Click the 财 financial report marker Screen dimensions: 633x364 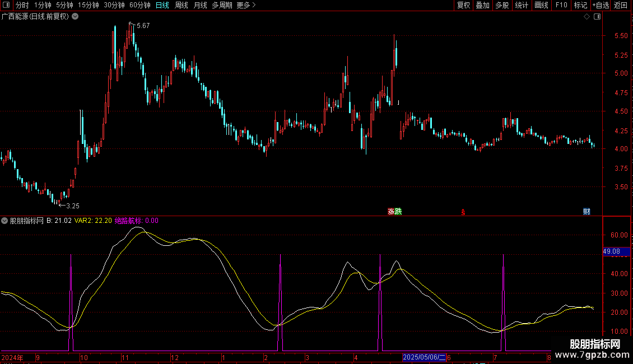[587, 212]
